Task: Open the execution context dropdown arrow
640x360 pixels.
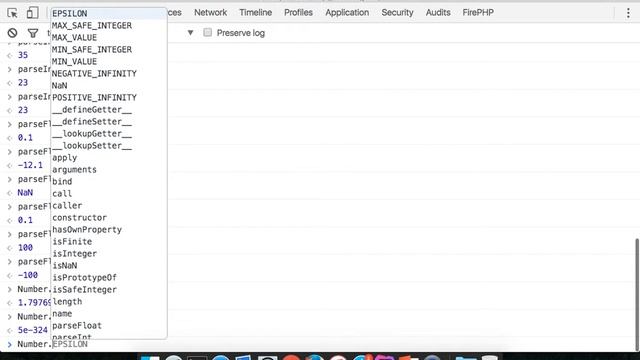Action: click(x=190, y=33)
